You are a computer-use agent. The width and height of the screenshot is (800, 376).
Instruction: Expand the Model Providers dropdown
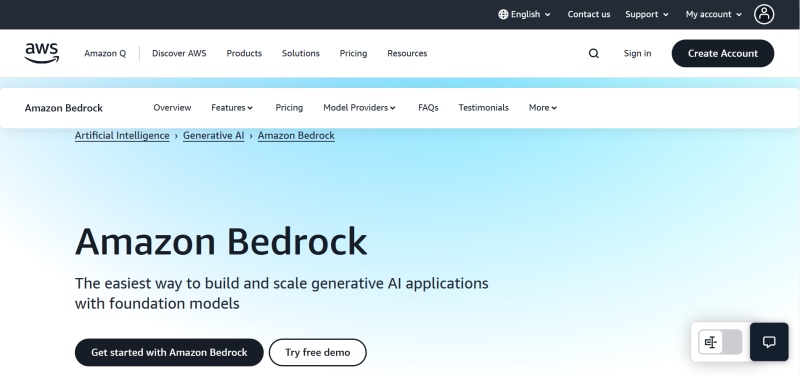(x=359, y=108)
